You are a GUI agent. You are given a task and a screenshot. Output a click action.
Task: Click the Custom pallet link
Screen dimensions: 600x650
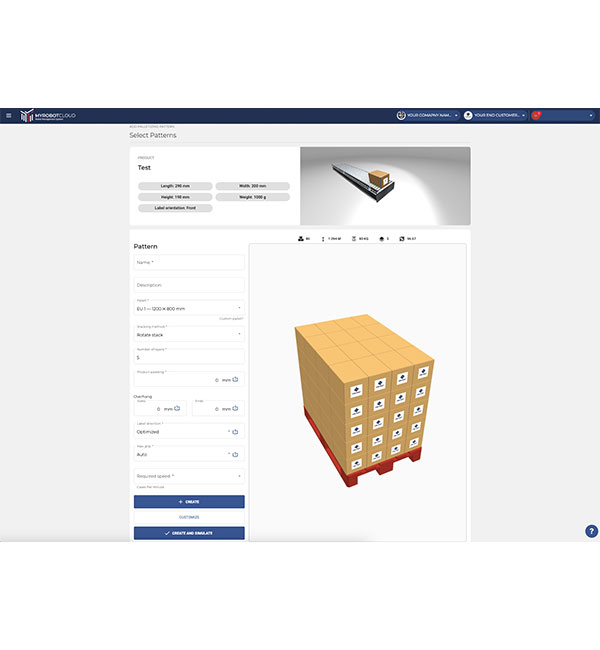pyautogui.click(x=231, y=319)
